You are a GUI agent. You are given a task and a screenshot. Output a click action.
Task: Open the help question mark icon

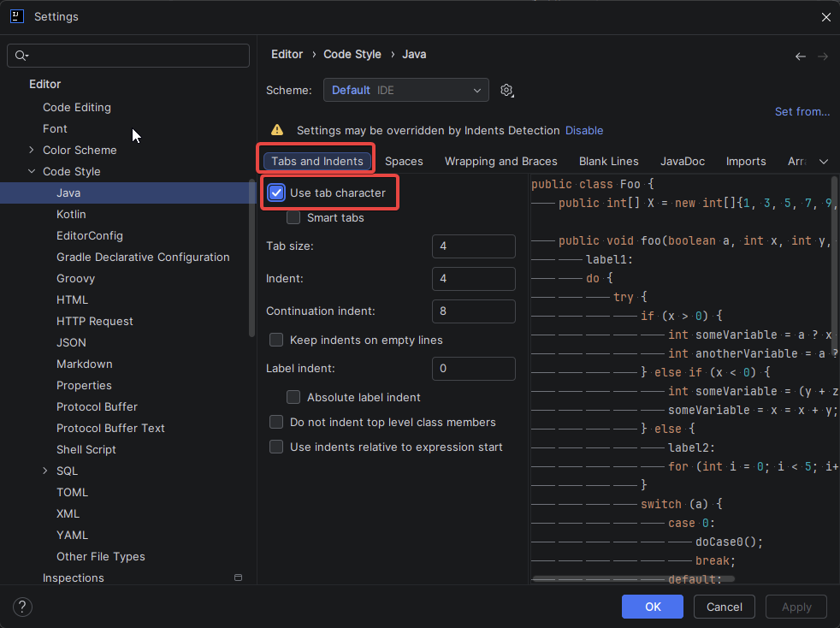(23, 607)
